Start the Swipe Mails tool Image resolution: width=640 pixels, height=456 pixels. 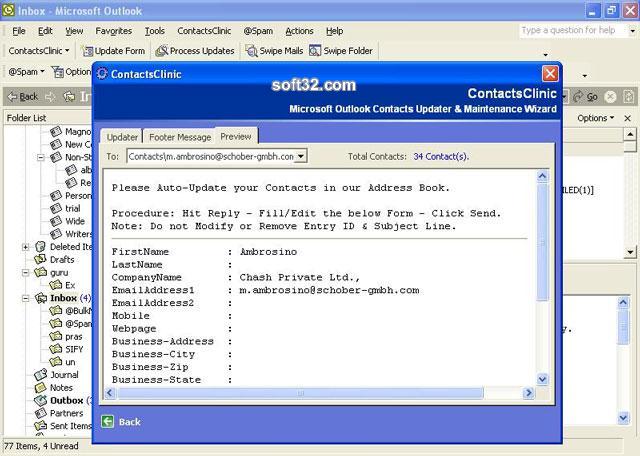click(x=274, y=51)
